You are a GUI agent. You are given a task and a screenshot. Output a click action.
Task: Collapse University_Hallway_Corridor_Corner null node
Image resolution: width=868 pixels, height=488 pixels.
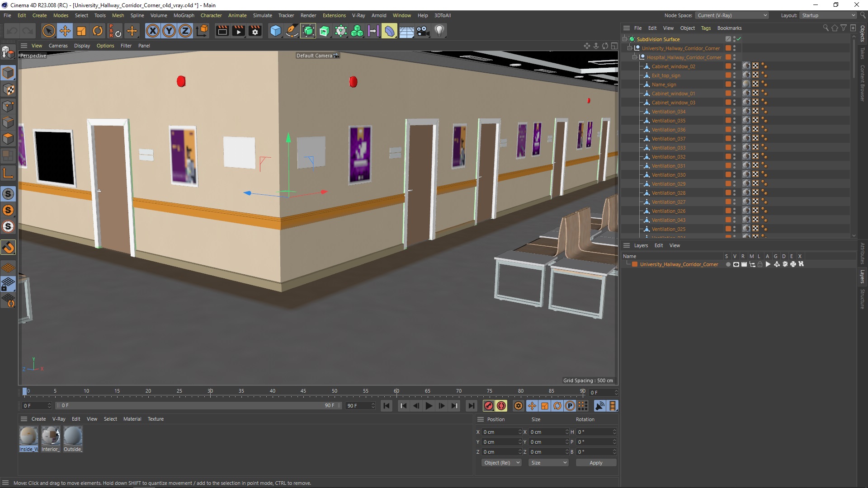[x=630, y=48]
